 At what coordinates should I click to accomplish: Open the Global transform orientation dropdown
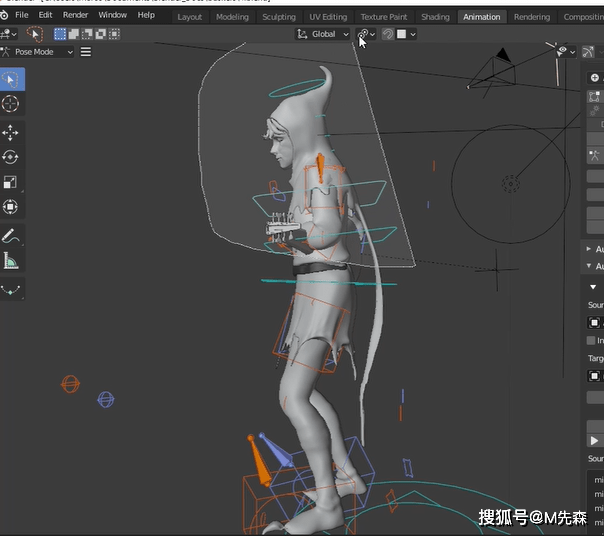point(322,34)
